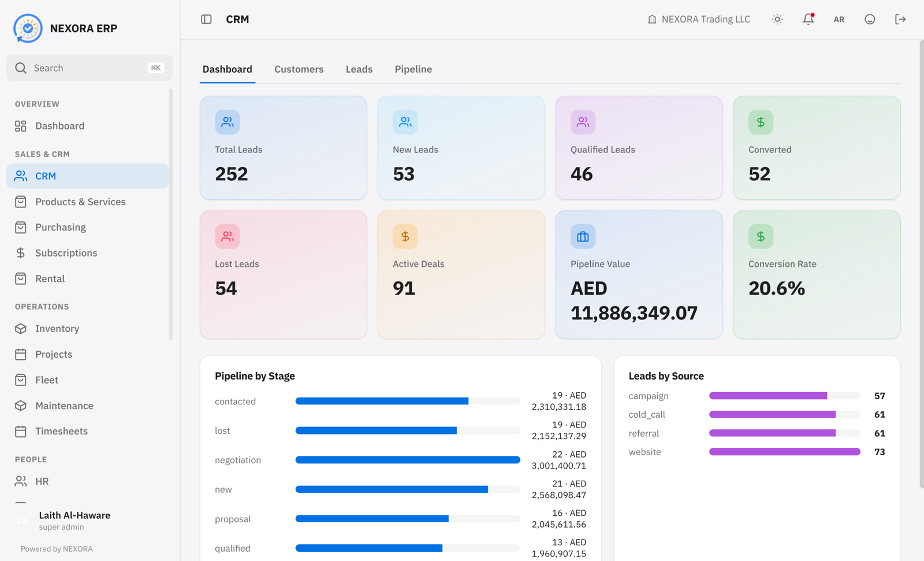Click the contacted stage bar
Viewport: 924px width, 561px height.
pos(408,401)
